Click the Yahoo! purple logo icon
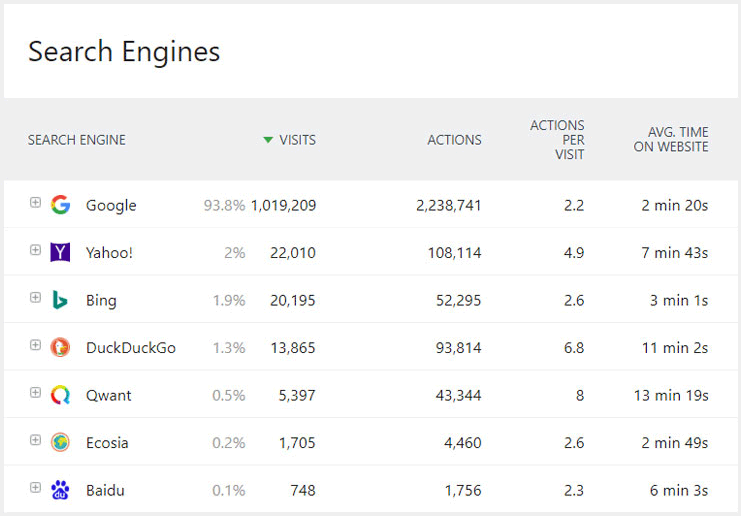The height and width of the screenshot is (516, 741). 60,252
